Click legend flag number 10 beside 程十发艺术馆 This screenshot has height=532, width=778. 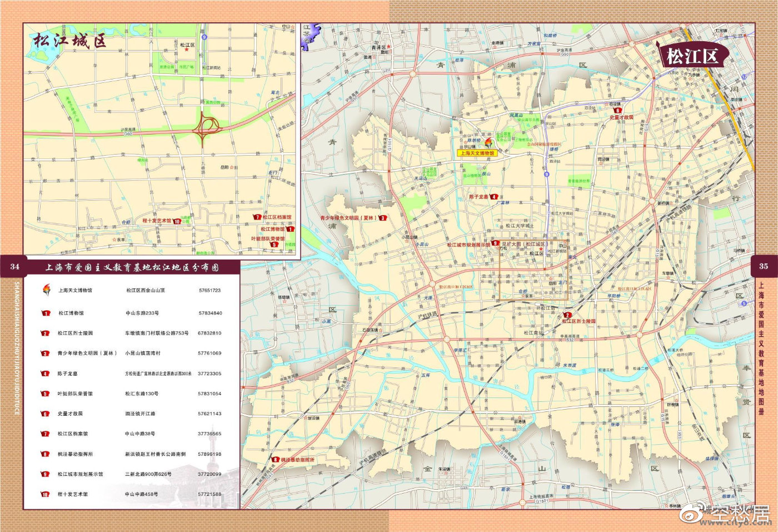tap(46, 494)
